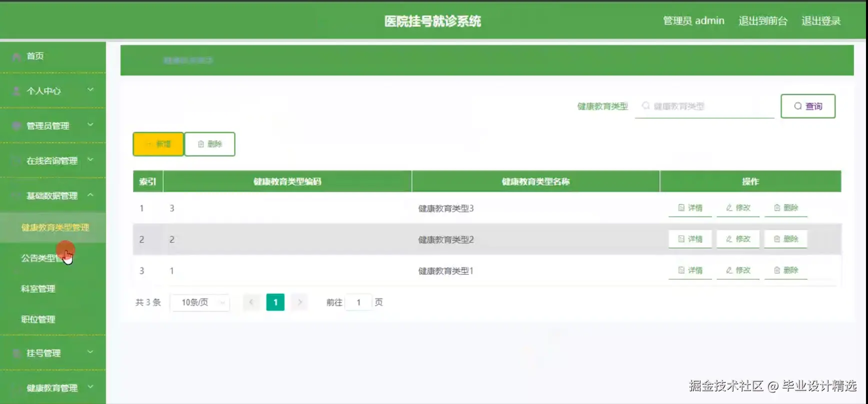Viewport: 868px width, 404px height.
Task: Click 详情 for 健康教育类型2 row
Action: [x=690, y=239]
